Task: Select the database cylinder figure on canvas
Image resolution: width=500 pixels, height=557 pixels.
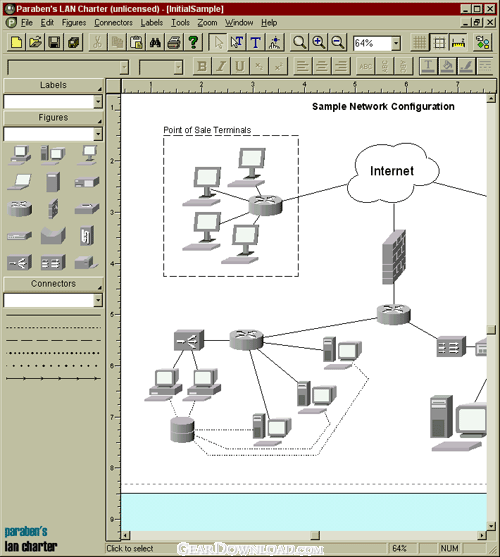Action: pyautogui.click(x=182, y=429)
